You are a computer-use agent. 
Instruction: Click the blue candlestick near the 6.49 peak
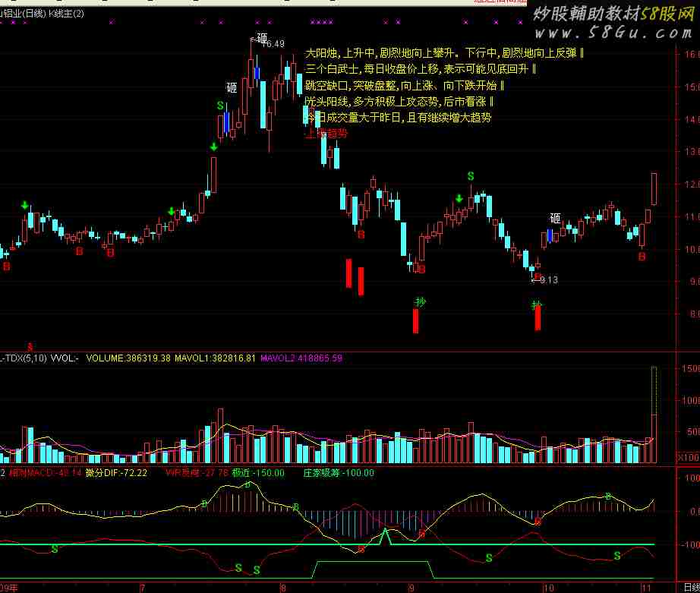[x=257, y=73]
